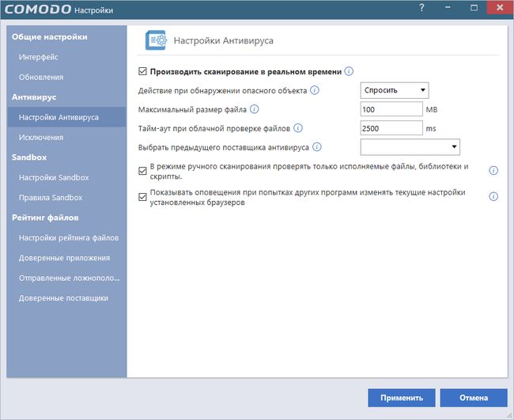Click the Рейтинг файлов section header
Image resolution: width=514 pixels, height=420 pixels.
tap(45, 218)
